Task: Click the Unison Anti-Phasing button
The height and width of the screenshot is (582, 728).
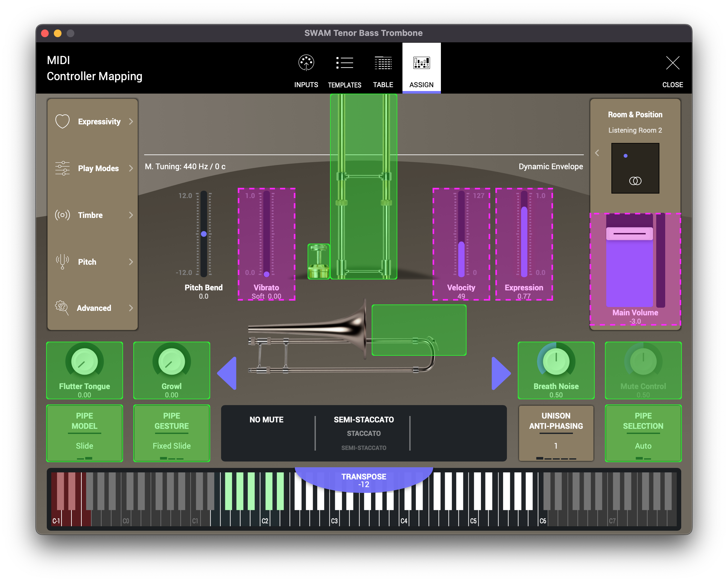Action: coord(556,433)
